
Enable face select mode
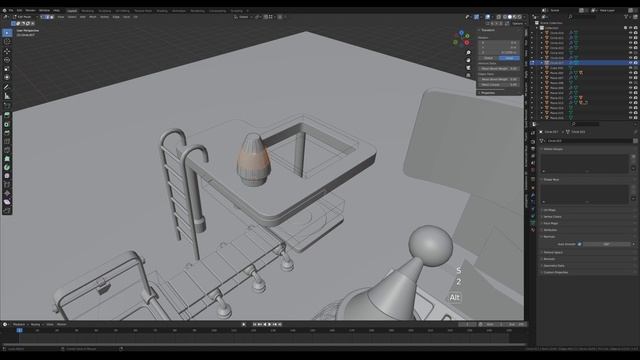[x=51, y=17]
